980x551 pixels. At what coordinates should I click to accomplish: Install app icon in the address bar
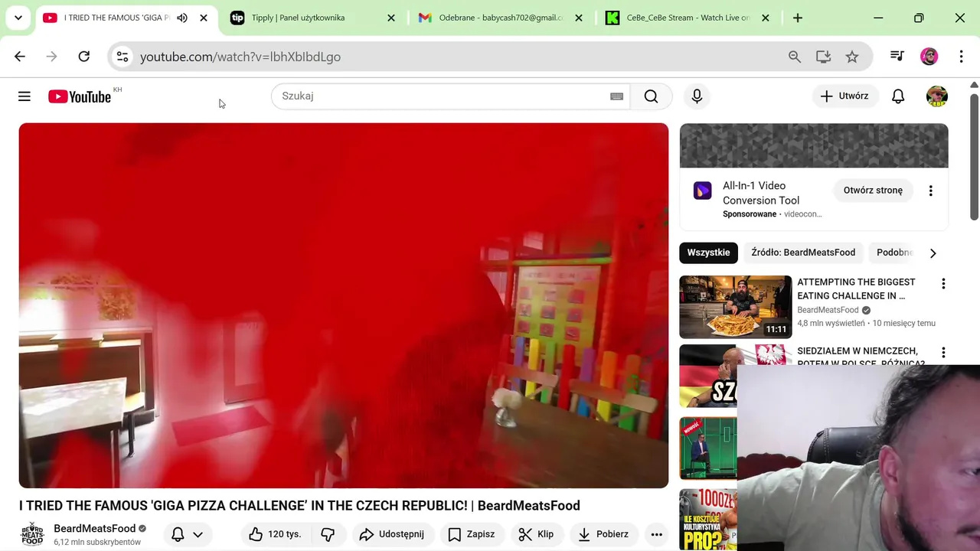pyautogui.click(x=823, y=57)
